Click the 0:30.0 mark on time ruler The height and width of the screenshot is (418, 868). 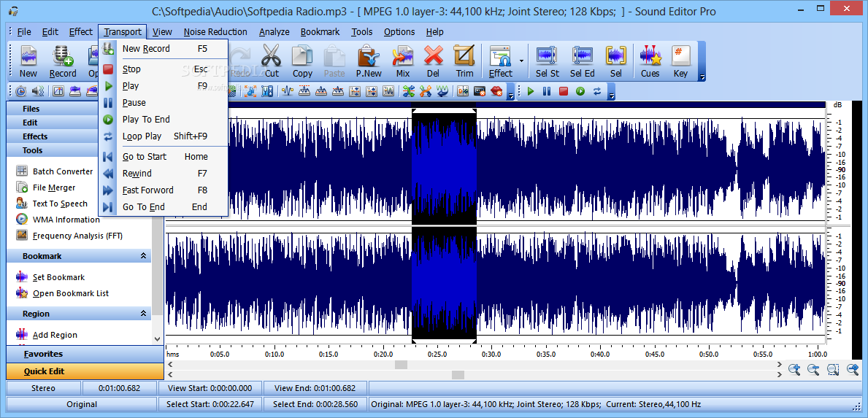[491, 355]
